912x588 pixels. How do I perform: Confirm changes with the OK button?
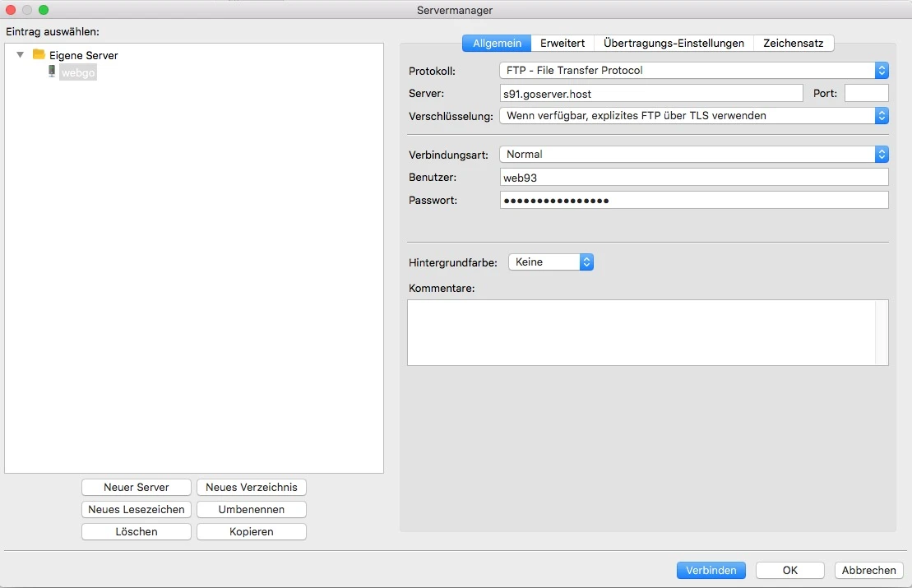(789, 570)
